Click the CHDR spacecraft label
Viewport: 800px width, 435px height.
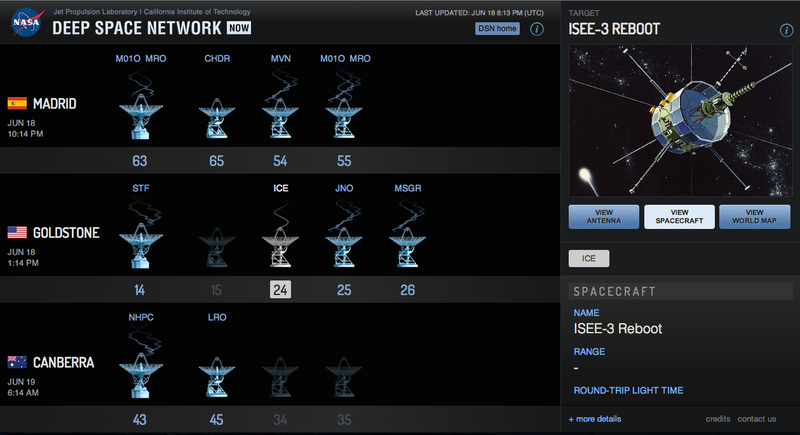tap(217, 59)
